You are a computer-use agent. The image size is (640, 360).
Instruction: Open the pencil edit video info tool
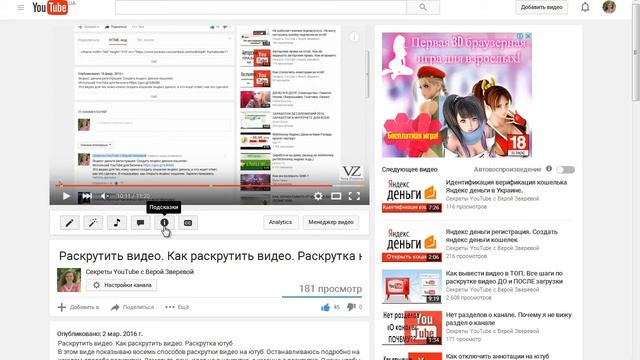[x=69, y=222]
